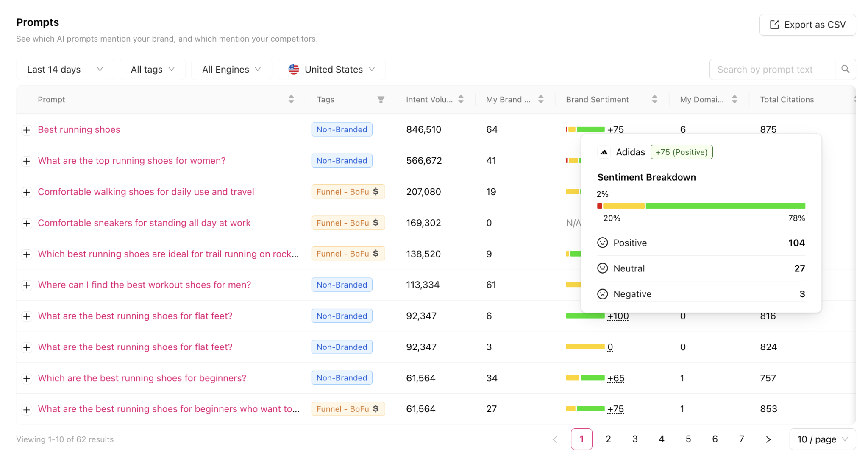Open 'Comfortable sneakers for standing all day at work'

point(144,223)
